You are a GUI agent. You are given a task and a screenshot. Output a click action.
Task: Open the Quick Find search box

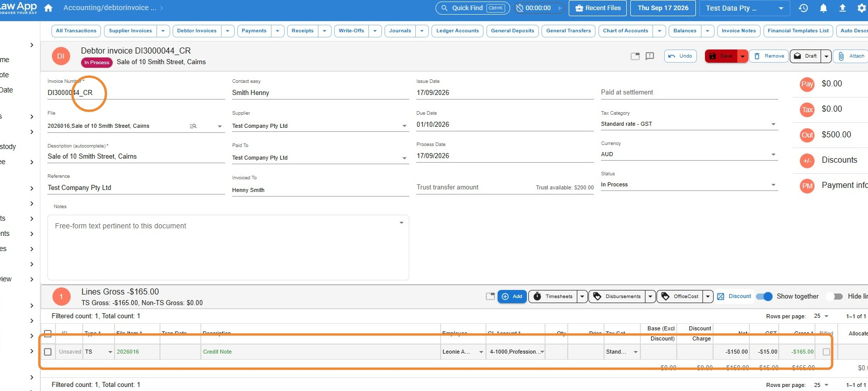click(x=472, y=8)
